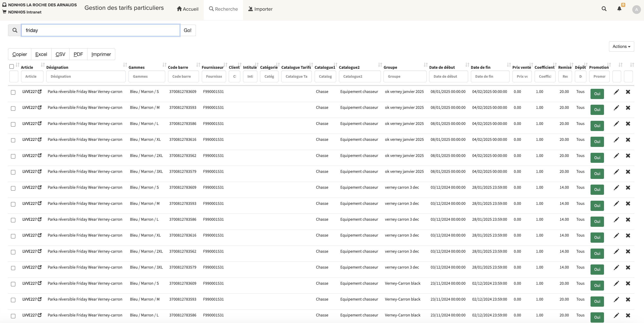
Task: Click the Désignation filter input
Action: [x=86, y=77]
